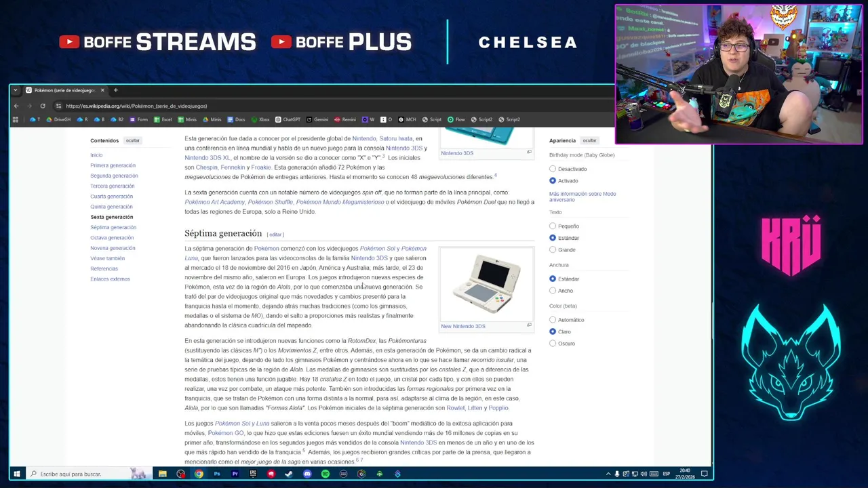Open the Satoru Iwata link
The width and height of the screenshot is (868, 488).
(x=395, y=138)
